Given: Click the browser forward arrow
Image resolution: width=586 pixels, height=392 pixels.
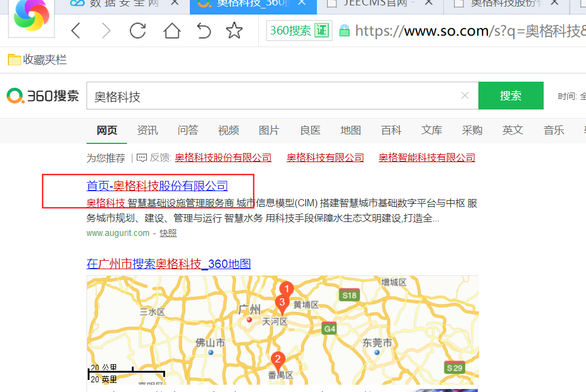Looking at the screenshot, I should point(106,31).
